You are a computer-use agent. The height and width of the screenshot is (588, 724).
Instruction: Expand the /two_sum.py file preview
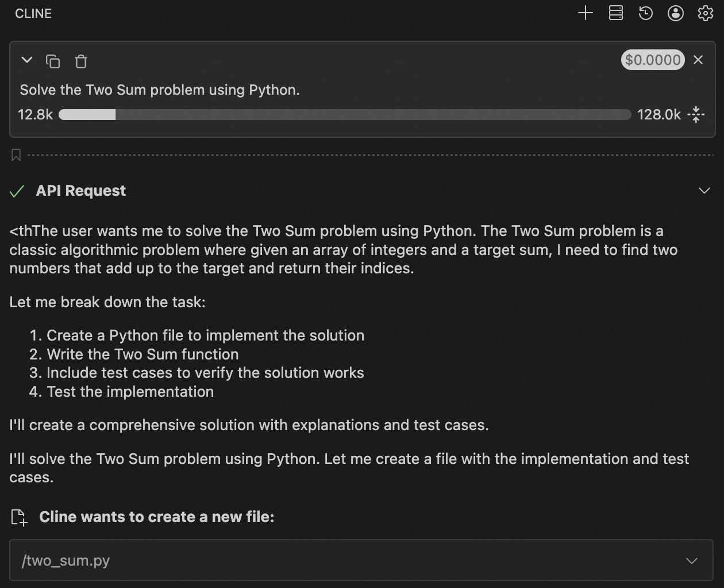[x=691, y=560]
